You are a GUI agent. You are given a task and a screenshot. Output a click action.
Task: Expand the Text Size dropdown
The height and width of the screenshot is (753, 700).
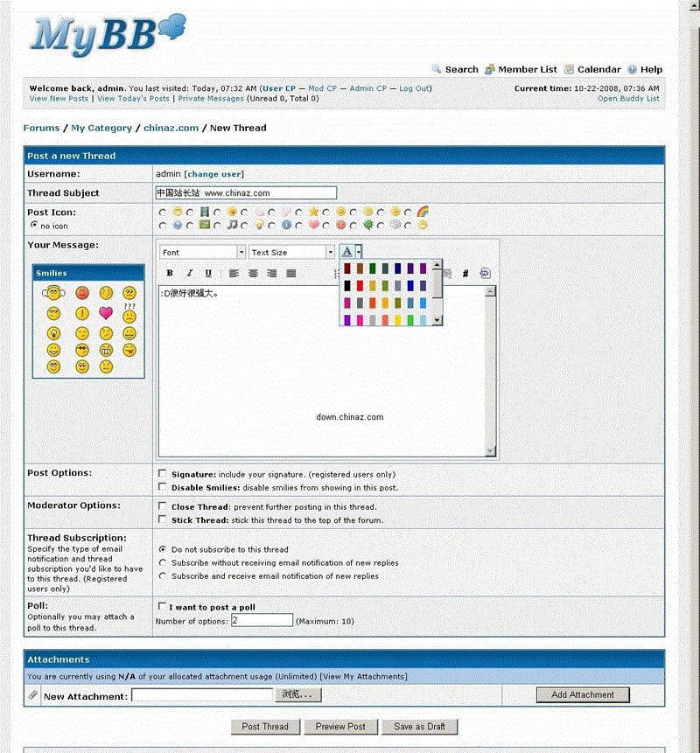(x=291, y=252)
